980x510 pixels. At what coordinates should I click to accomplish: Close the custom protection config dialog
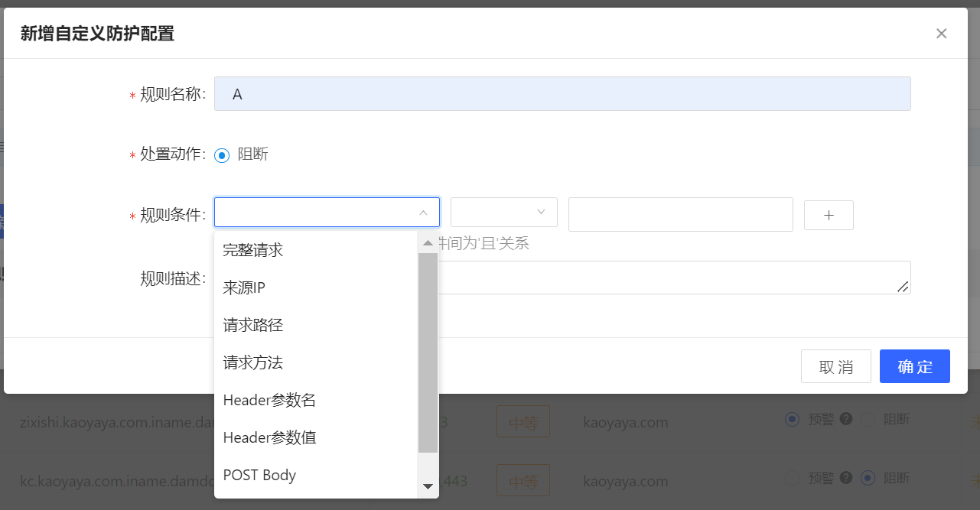click(942, 34)
